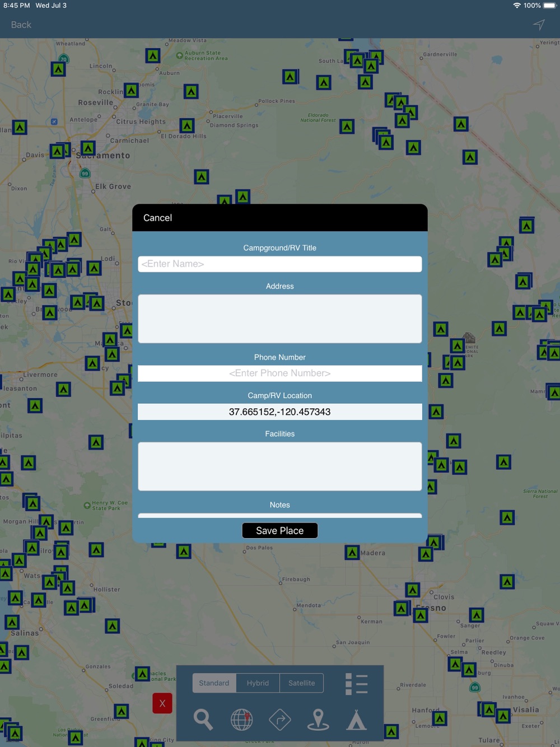Select campground marker near Hanford

[x=440, y=718]
